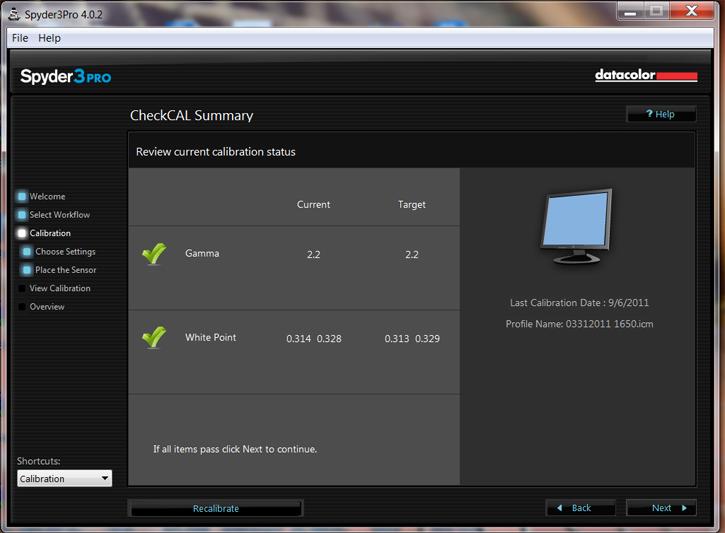The height and width of the screenshot is (533, 725).
Task: Click the White Point row label
Action: (x=210, y=337)
